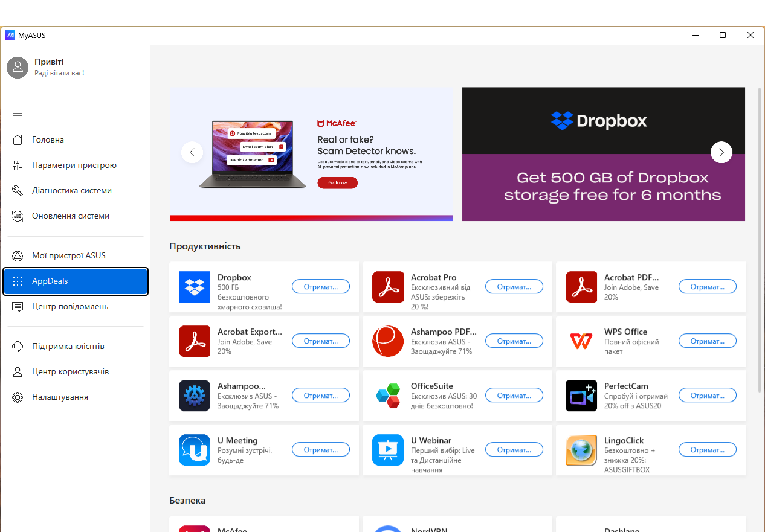Click the Acrobat PDF Pack icon
This screenshot has height=532, width=765.
click(581, 287)
